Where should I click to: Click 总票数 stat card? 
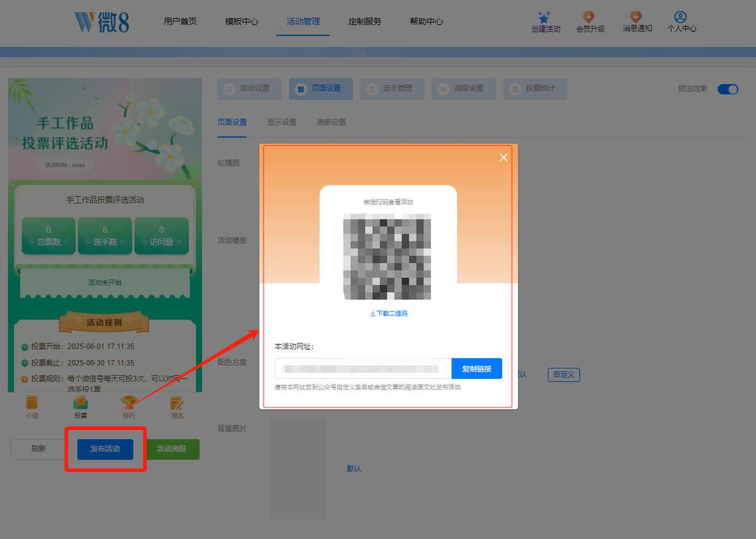tap(49, 236)
